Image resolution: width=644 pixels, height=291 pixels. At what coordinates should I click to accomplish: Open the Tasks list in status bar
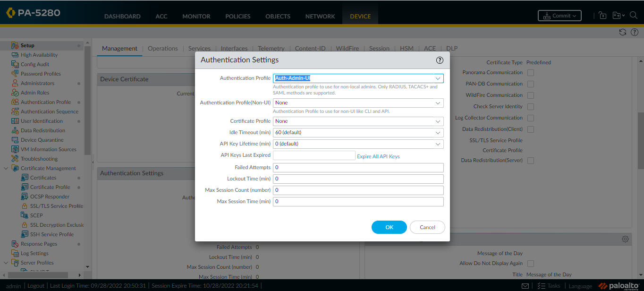pos(549,286)
